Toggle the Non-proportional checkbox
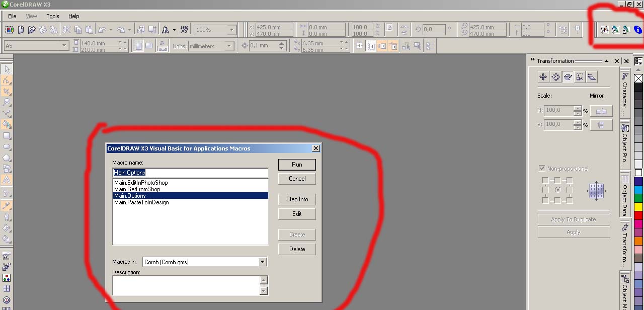The image size is (644, 310). pos(542,169)
